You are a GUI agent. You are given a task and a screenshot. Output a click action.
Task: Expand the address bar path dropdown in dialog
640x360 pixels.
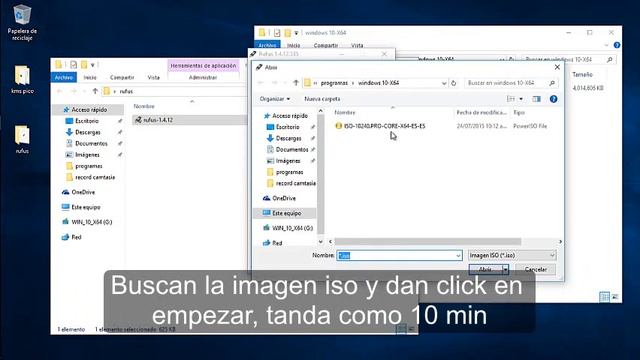coord(444,83)
